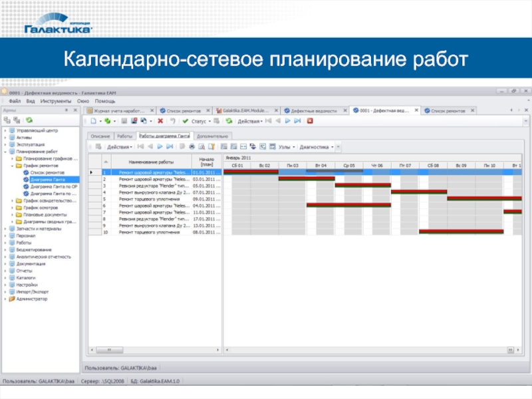Click the calendar scale icon in Gantt toolbar
Viewport: 532px width, 399px height.
pyautogui.click(x=272, y=146)
